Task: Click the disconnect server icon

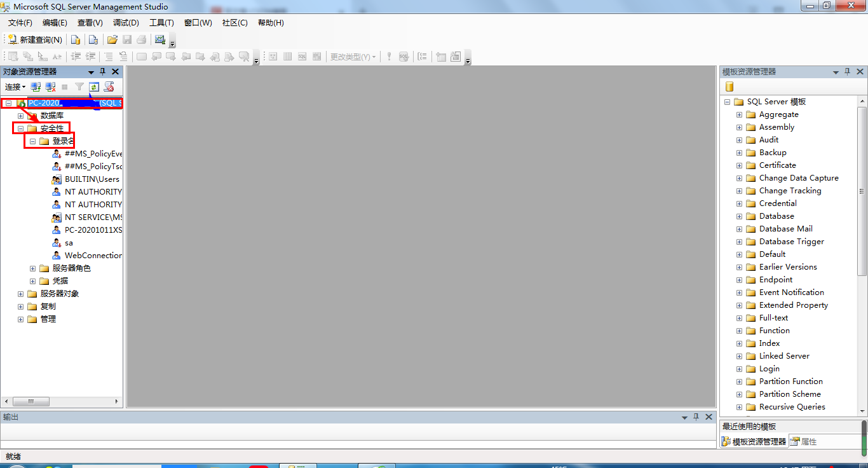Action: 50,86
